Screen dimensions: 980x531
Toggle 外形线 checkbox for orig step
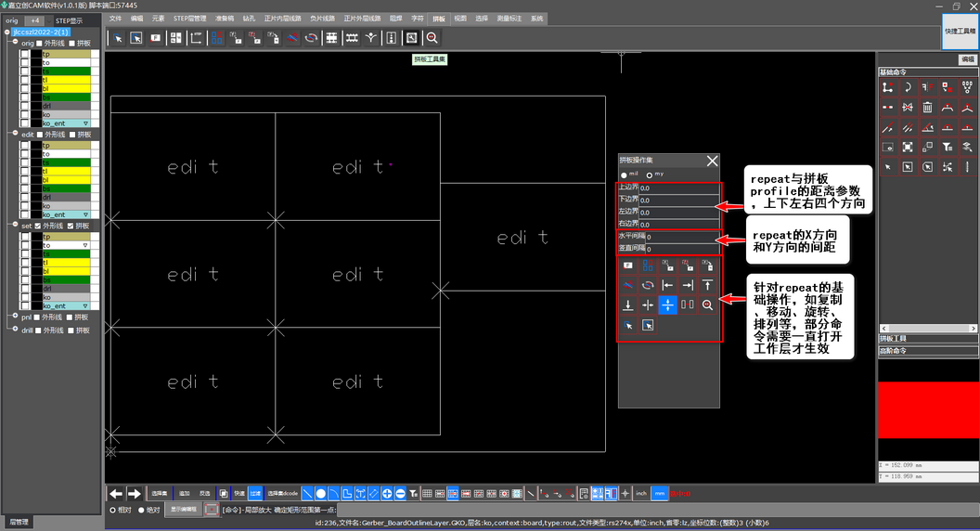pyautogui.click(x=39, y=43)
